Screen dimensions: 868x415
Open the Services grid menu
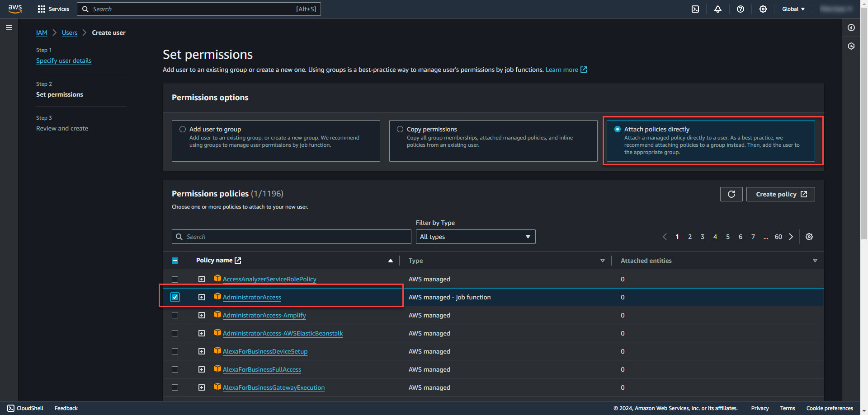pyautogui.click(x=53, y=9)
